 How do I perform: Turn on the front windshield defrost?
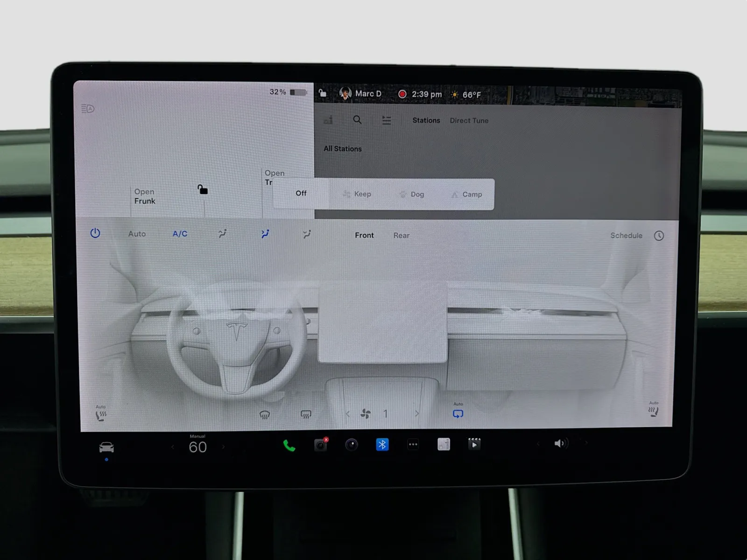[265, 414]
